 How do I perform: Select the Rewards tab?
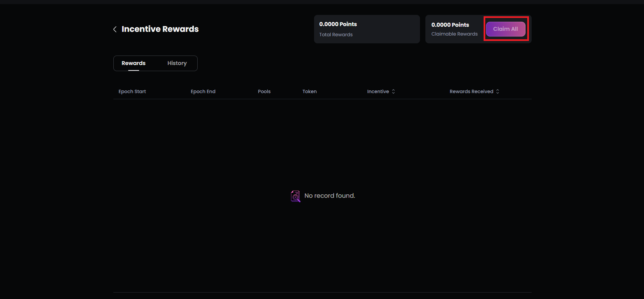(x=134, y=63)
